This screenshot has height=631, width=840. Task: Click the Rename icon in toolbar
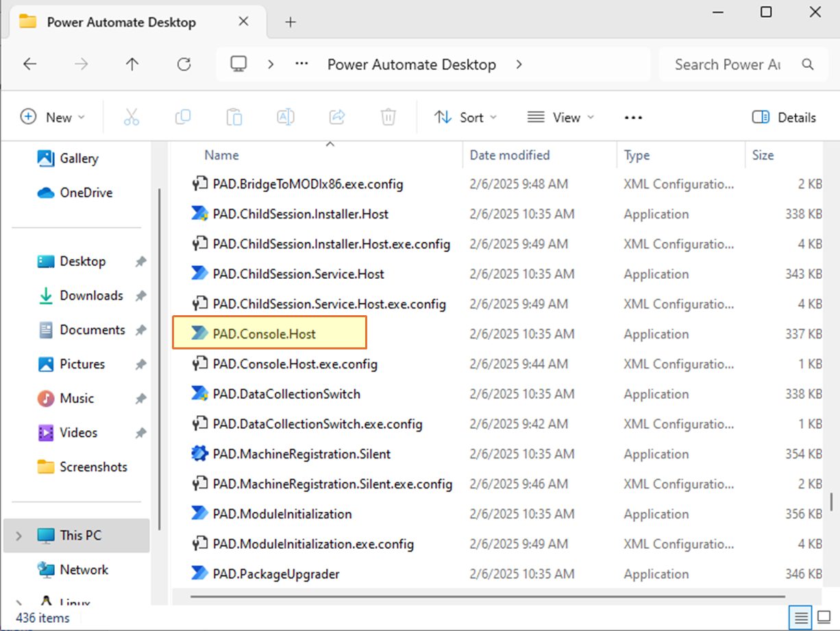[x=286, y=117]
